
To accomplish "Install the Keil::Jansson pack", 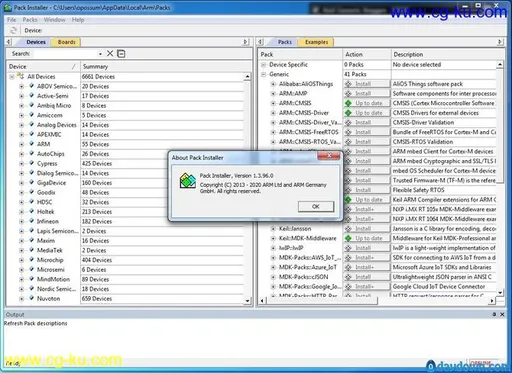I will coord(367,229).
